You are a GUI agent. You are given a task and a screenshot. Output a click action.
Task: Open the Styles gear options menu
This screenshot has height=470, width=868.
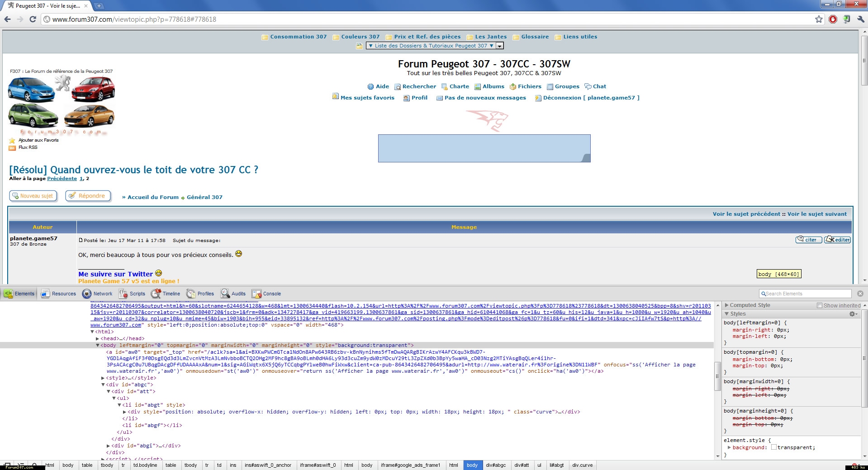853,313
